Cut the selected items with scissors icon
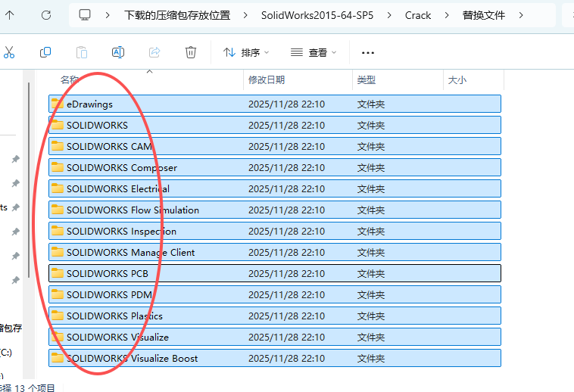 [x=9, y=52]
